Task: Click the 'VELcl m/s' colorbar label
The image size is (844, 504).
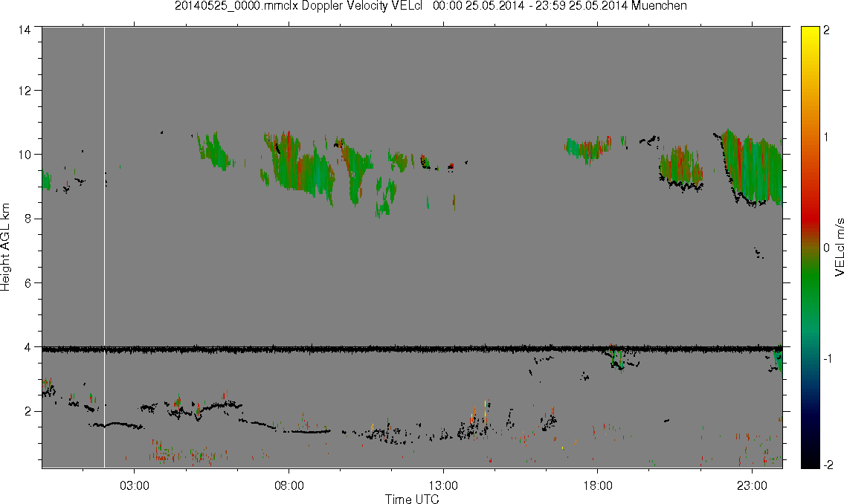Action: pyautogui.click(x=839, y=248)
